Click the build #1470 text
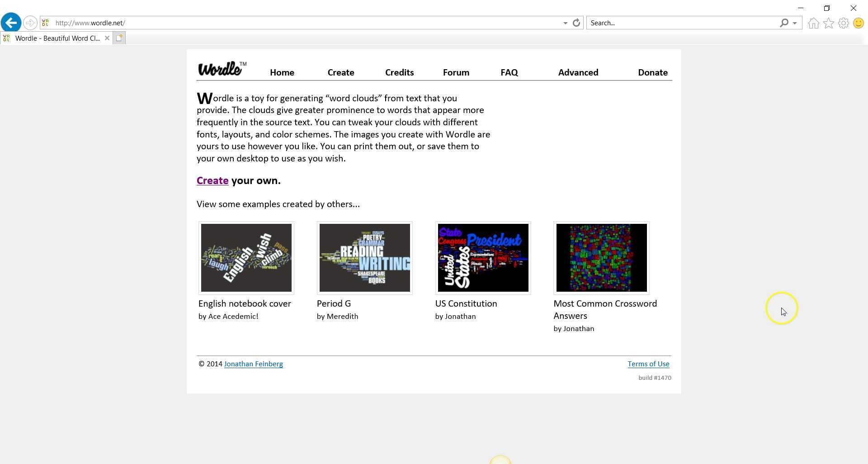This screenshot has height=464, width=868. click(x=655, y=378)
